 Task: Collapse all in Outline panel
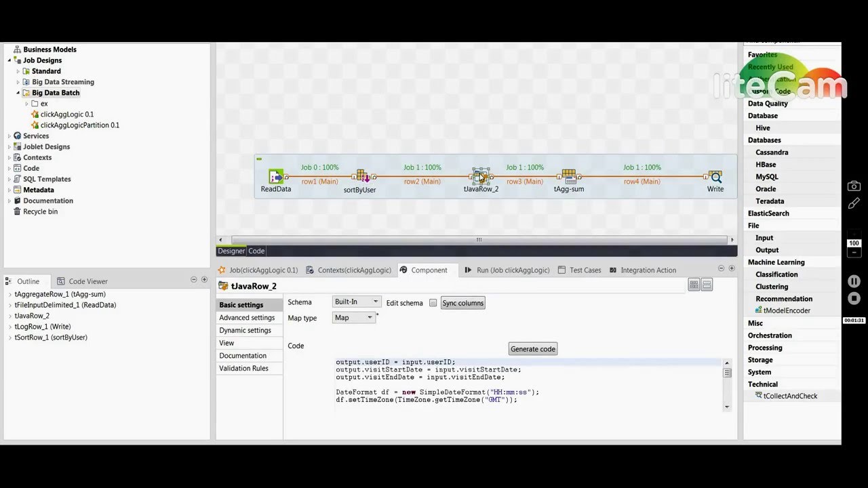coord(193,279)
